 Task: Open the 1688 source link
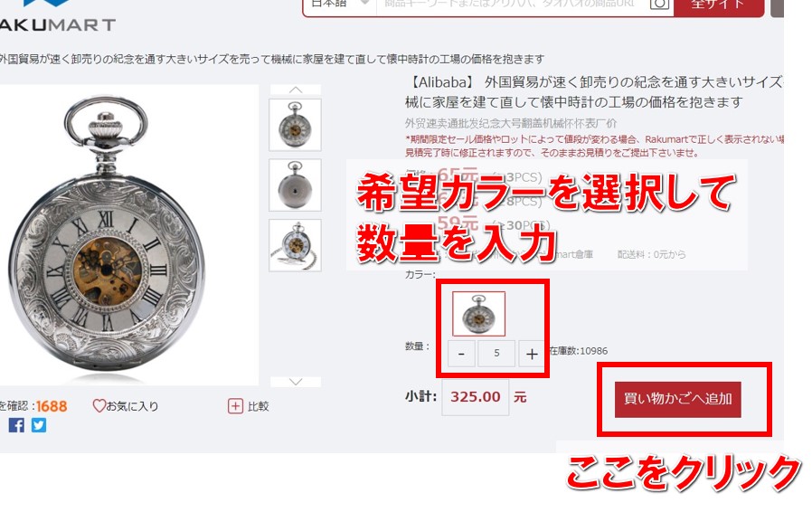52,406
